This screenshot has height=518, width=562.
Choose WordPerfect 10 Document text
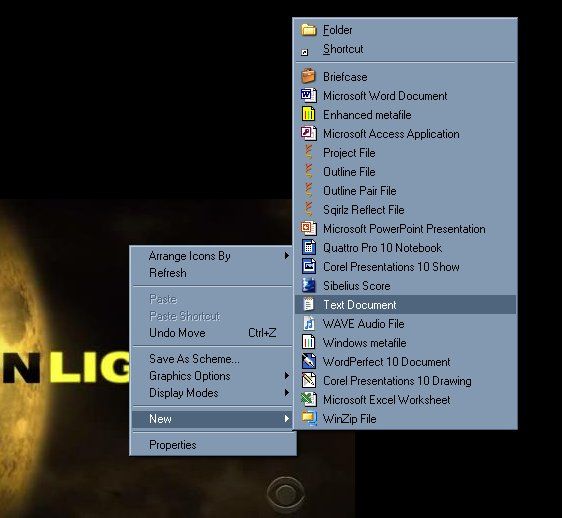(x=386, y=362)
